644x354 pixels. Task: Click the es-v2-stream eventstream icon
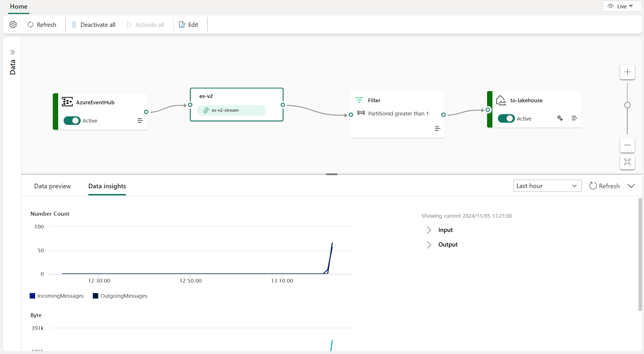pyautogui.click(x=207, y=110)
